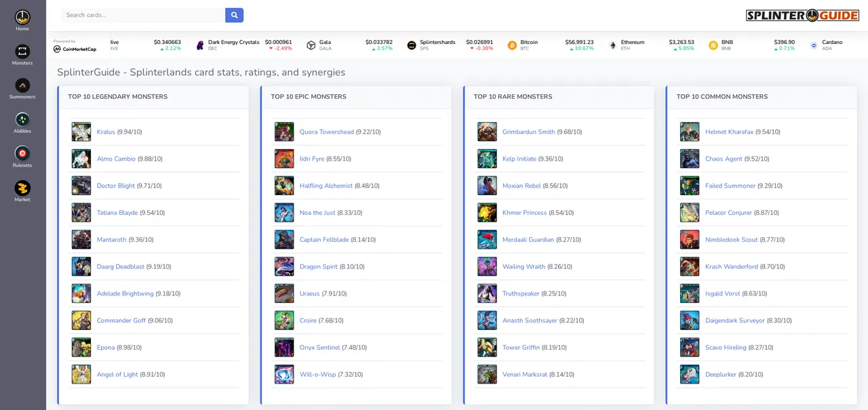Open the Daarg Deadblast link
Image resolution: width=868 pixels, height=410 pixels.
pos(121,267)
